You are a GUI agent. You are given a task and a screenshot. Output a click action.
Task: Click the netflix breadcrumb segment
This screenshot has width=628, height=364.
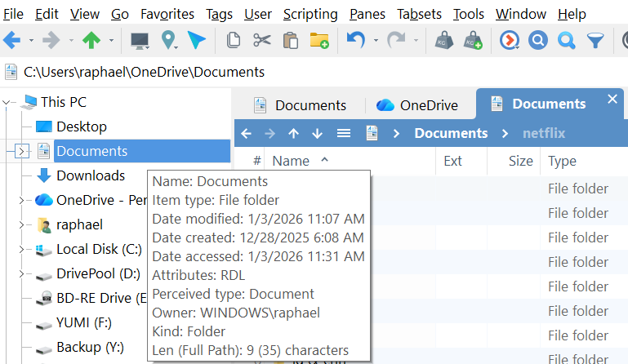click(545, 133)
